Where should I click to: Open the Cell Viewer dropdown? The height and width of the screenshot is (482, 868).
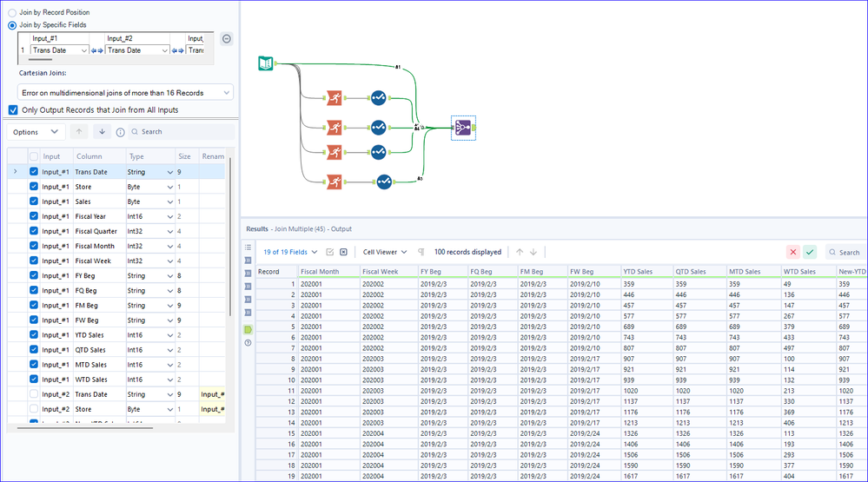coord(385,252)
